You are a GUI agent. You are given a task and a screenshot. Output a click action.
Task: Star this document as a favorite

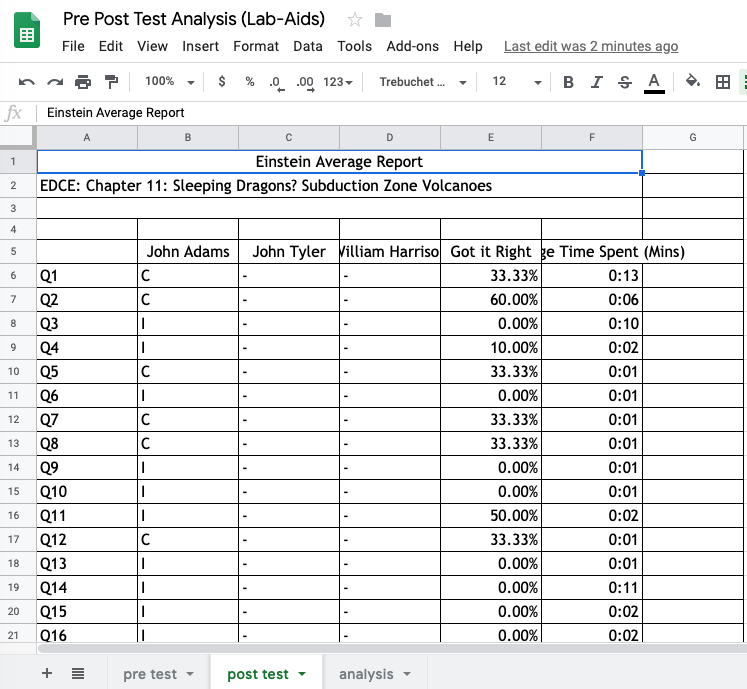coord(354,20)
